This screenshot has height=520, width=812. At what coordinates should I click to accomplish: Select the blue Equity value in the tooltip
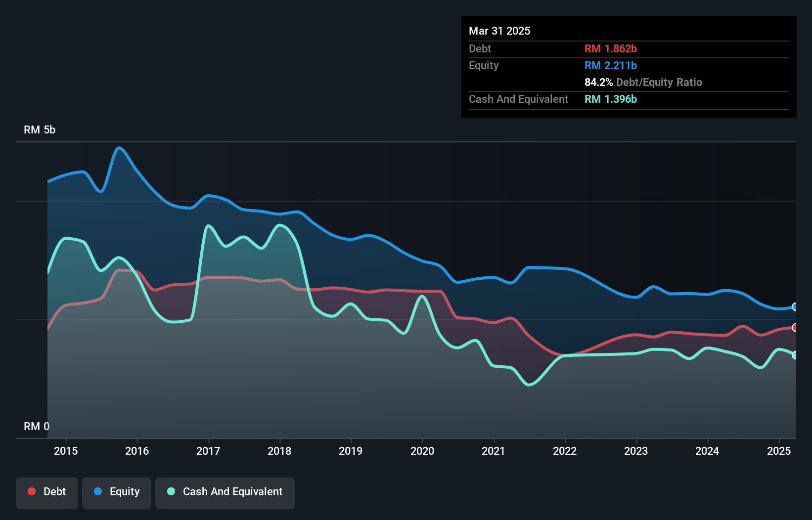[x=610, y=65]
